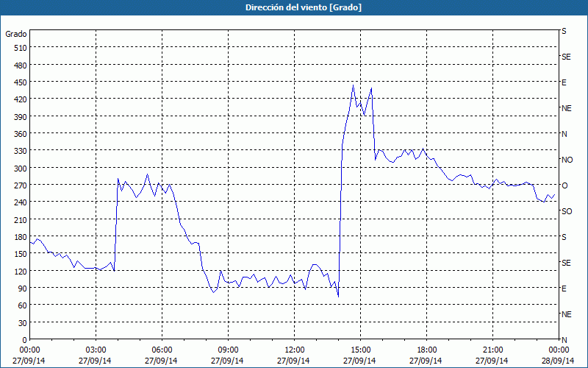Select the 300 value on the left axis
This screenshot has height=368, width=588.
point(21,169)
